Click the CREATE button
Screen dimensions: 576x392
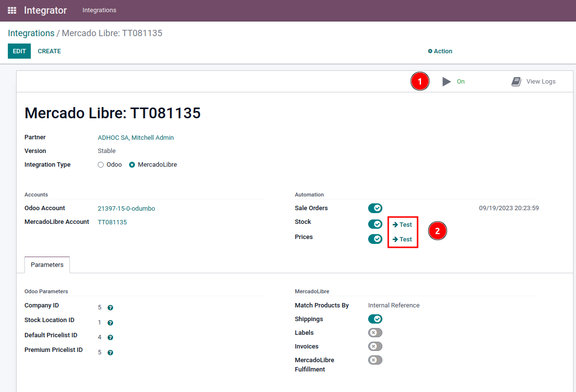pyautogui.click(x=49, y=51)
